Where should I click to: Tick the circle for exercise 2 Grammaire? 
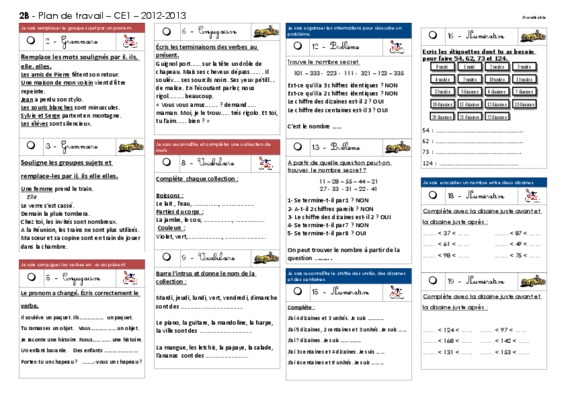point(31,40)
